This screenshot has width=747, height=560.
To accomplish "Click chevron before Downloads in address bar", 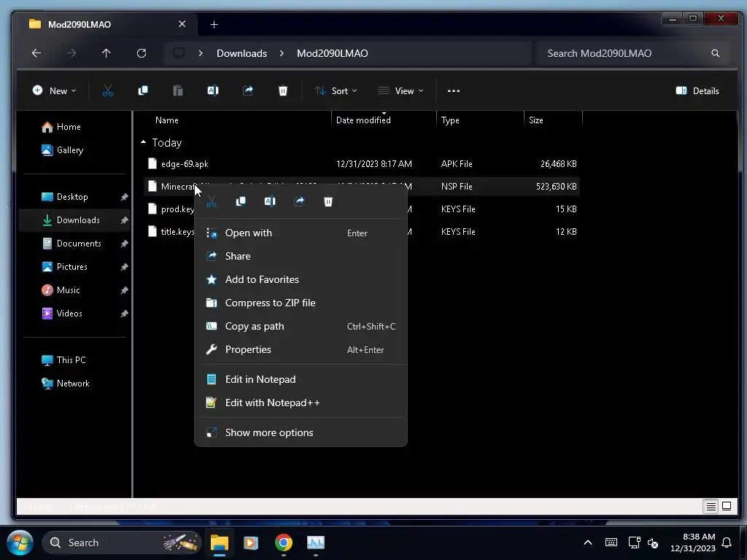I will 201,53.
